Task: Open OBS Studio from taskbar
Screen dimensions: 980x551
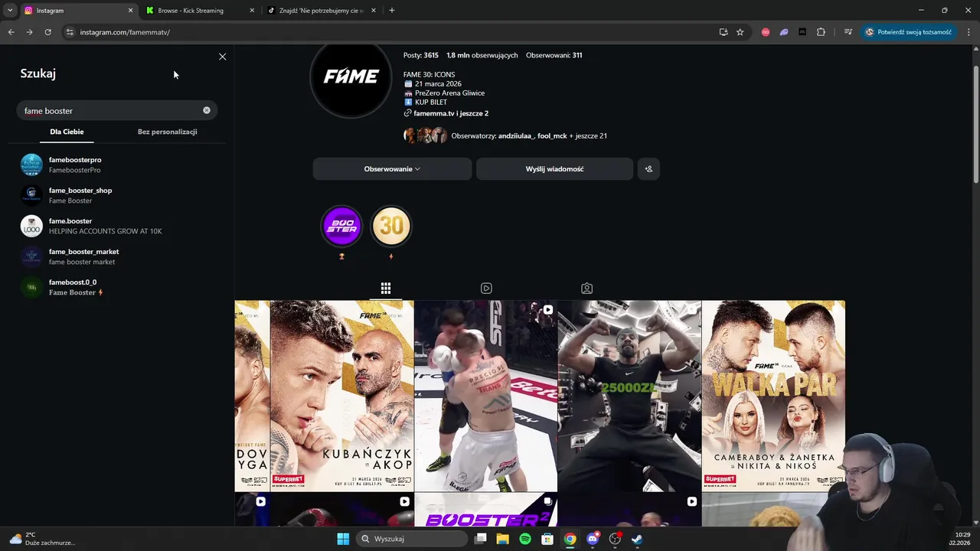Action: pyautogui.click(x=615, y=539)
